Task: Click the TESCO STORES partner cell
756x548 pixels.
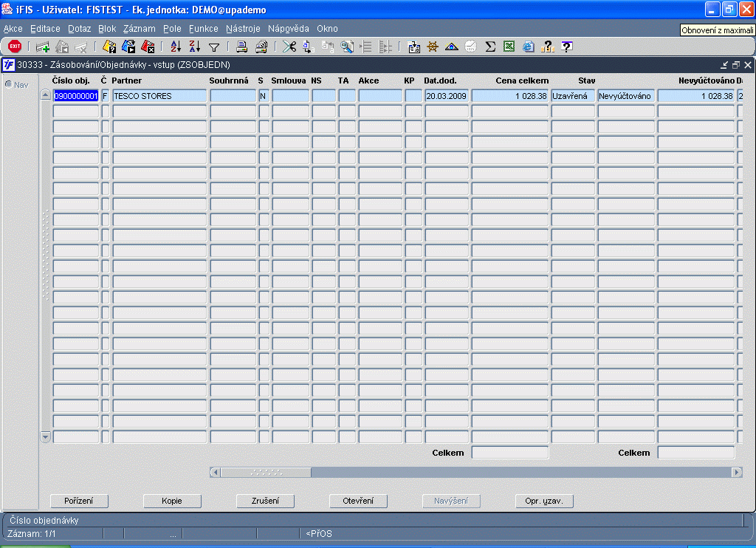Action: (x=159, y=96)
